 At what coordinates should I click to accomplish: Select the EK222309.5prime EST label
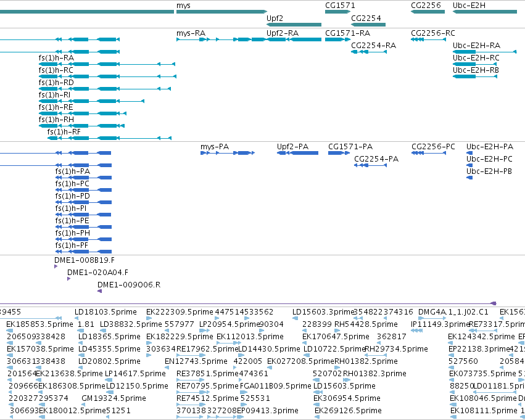pyautogui.click(x=180, y=312)
